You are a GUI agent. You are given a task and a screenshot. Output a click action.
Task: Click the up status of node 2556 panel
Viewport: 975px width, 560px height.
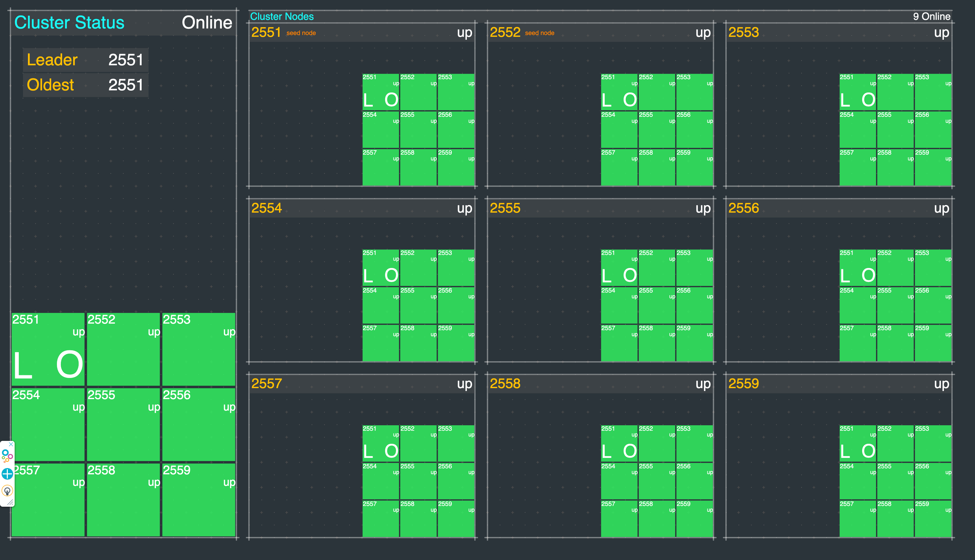tap(941, 208)
